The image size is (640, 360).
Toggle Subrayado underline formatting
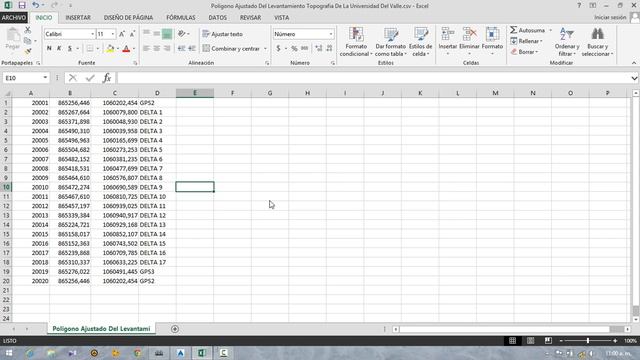(x=70, y=49)
